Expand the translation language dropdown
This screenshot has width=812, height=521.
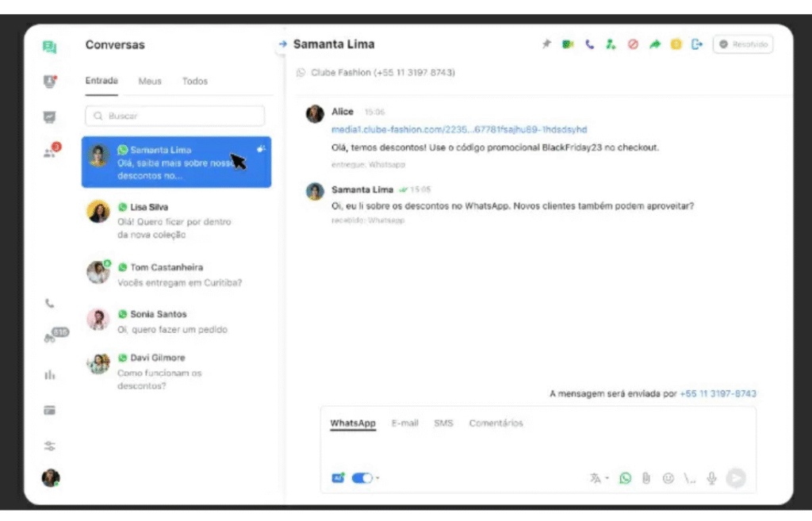pos(607,478)
